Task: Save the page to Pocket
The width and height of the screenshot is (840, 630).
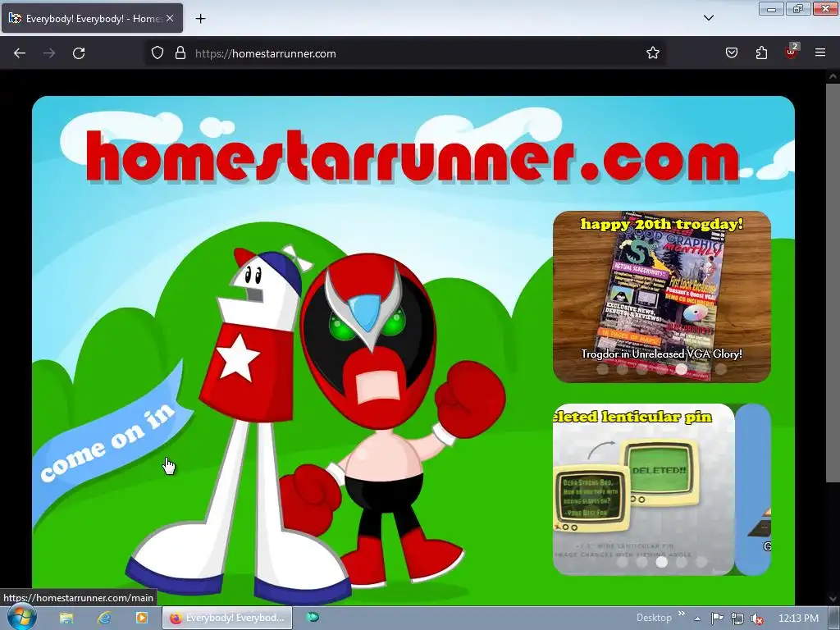Action: [731, 53]
